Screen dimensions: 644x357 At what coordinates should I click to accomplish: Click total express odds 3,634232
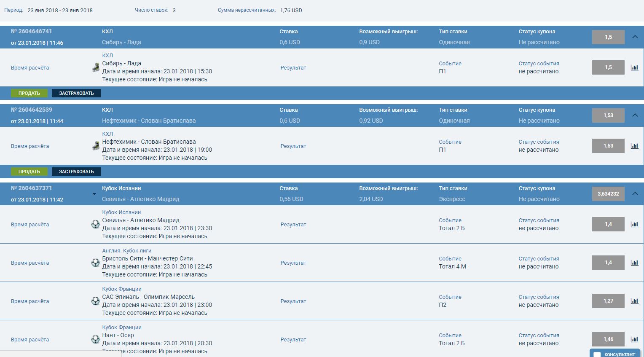[608, 194]
